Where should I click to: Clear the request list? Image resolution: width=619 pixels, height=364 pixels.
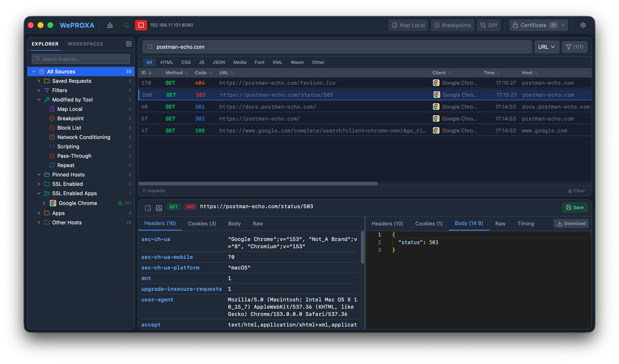[576, 191]
